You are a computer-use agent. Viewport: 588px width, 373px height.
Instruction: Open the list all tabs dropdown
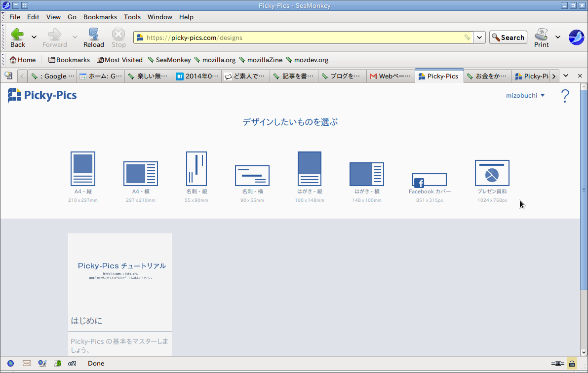566,75
